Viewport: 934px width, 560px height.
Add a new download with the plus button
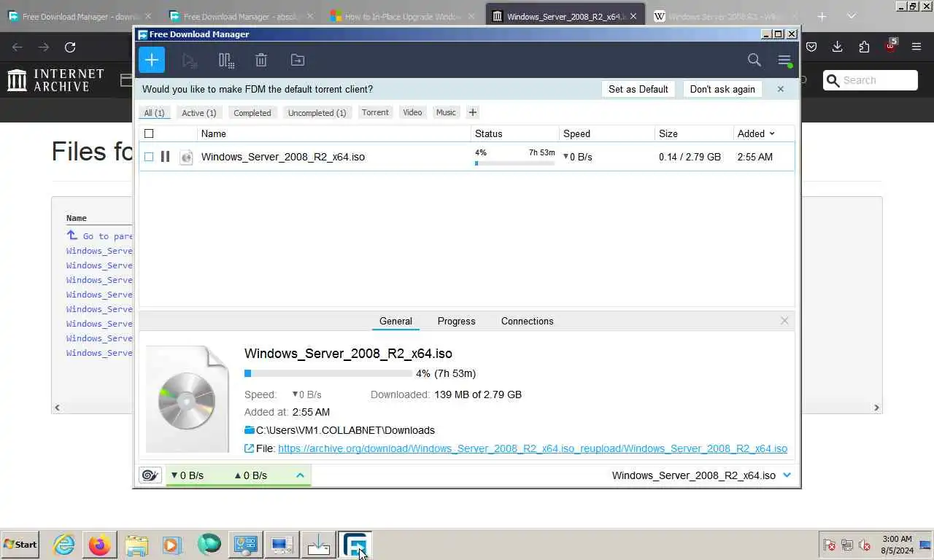pyautogui.click(x=152, y=60)
